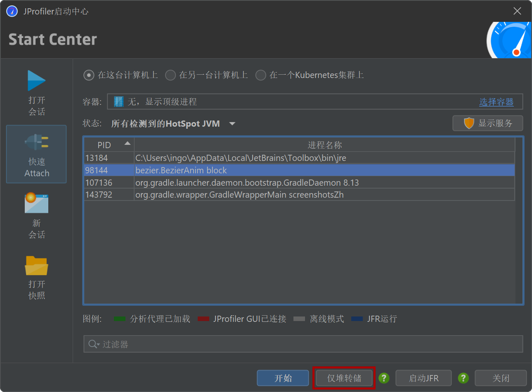Click PID cell 143792
The image size is (532, 392).
pyautogui.click(x=109, y=195)
